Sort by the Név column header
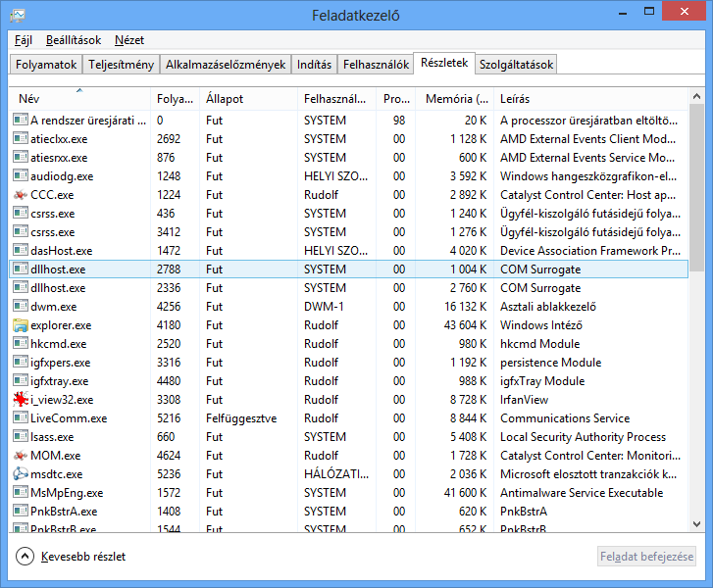 pyautogui.click(x=79, y=99)
